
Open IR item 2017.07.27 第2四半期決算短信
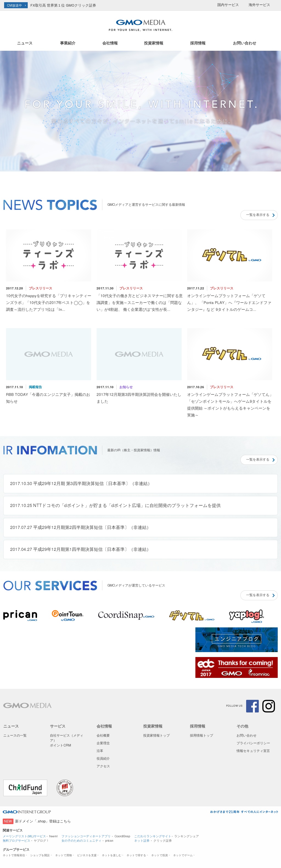[140, 527]
